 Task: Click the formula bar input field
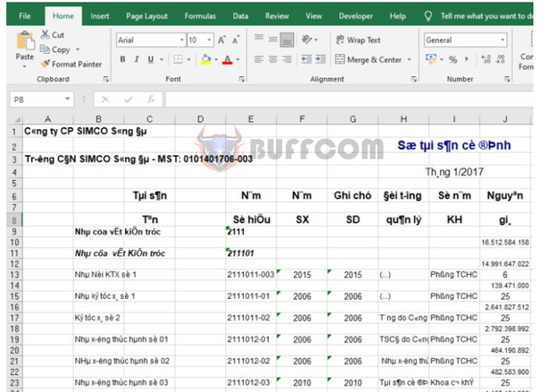[349, 100]
